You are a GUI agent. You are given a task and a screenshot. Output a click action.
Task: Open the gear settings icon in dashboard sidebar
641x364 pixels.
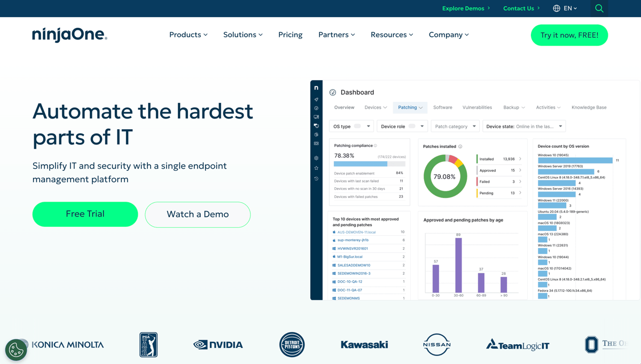pos(316,158)
